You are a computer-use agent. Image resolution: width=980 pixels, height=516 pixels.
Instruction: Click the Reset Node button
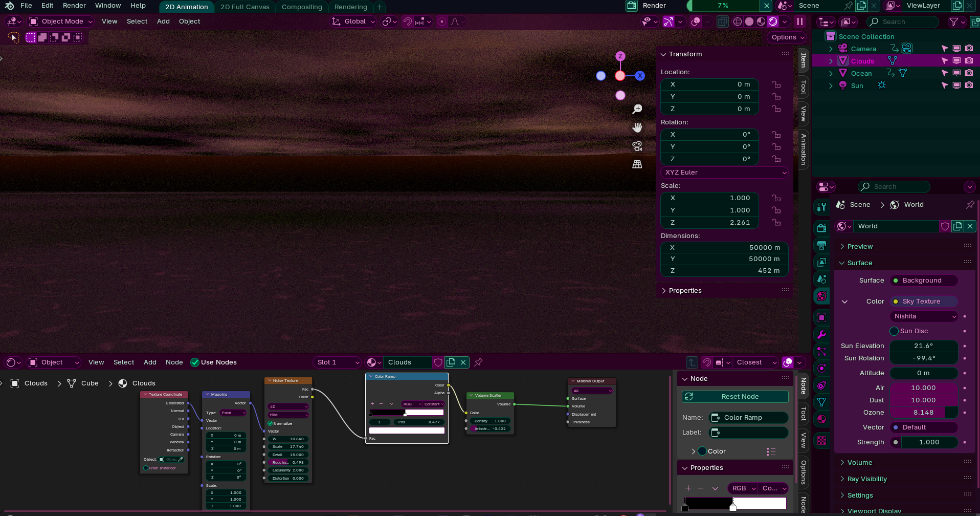[x=735, y=397]
